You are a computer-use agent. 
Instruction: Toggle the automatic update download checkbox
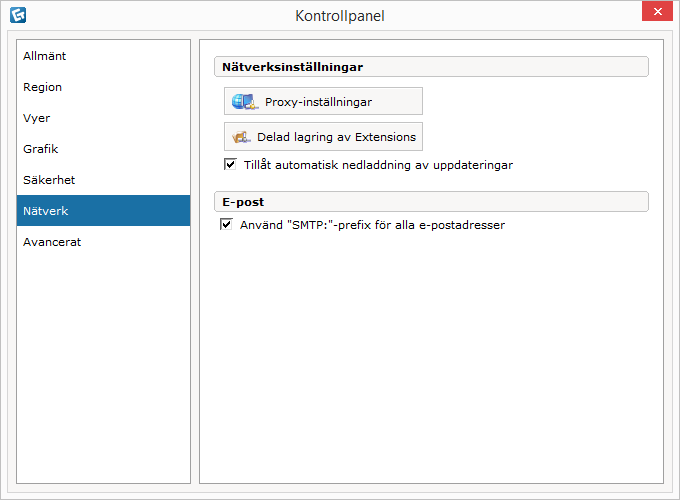[230, 164]
